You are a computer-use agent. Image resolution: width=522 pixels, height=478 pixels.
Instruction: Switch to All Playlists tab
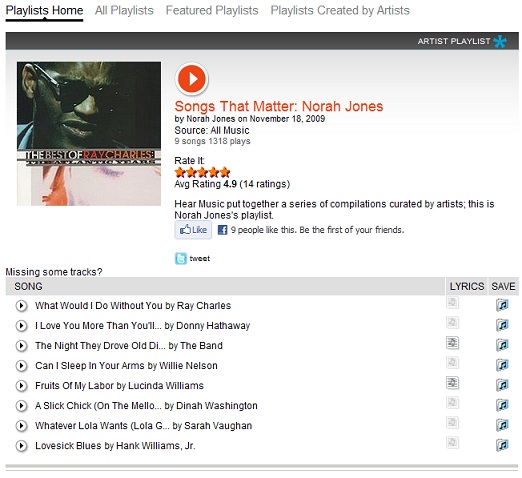(124, 10)
